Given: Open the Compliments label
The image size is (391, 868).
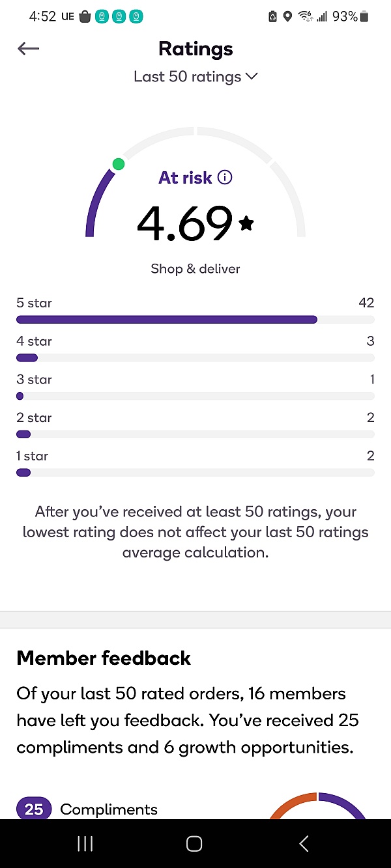Looking at the screenshot, I should click(x=109, y=809).
